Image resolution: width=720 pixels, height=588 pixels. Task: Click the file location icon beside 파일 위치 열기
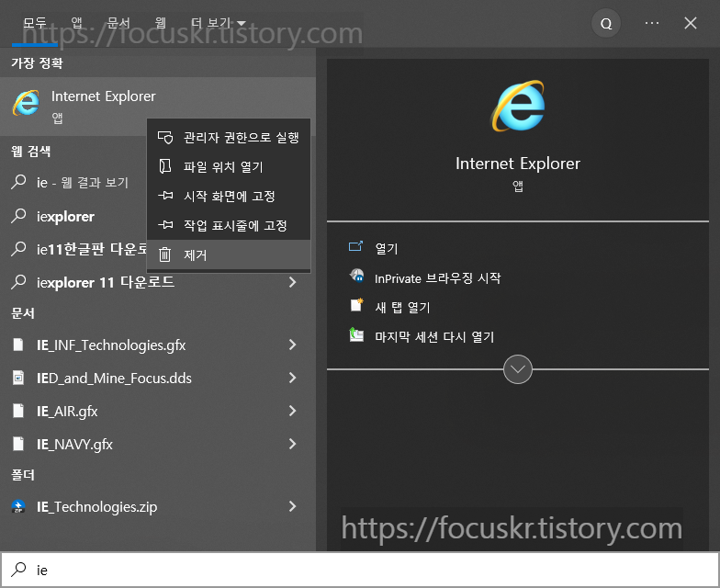pos(165,167)
